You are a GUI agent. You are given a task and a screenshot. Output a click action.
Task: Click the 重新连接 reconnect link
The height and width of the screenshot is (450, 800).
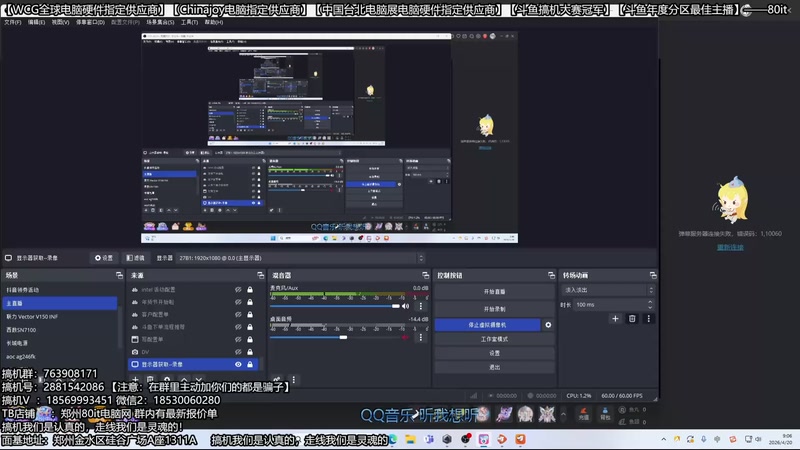730,247
